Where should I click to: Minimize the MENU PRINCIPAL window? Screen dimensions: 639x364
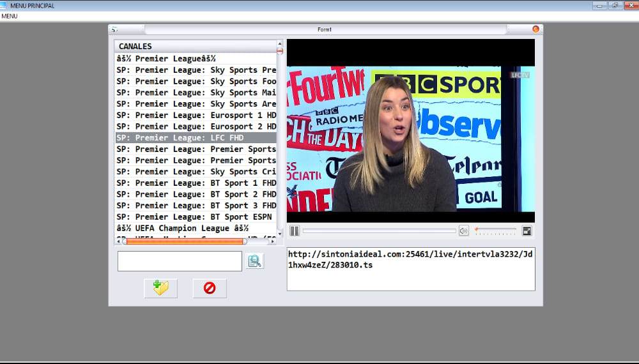[x=599, y=5]
